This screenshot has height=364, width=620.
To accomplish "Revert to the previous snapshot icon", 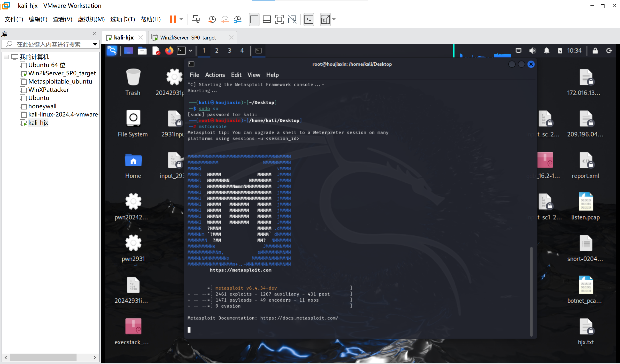I will (225, 19).
